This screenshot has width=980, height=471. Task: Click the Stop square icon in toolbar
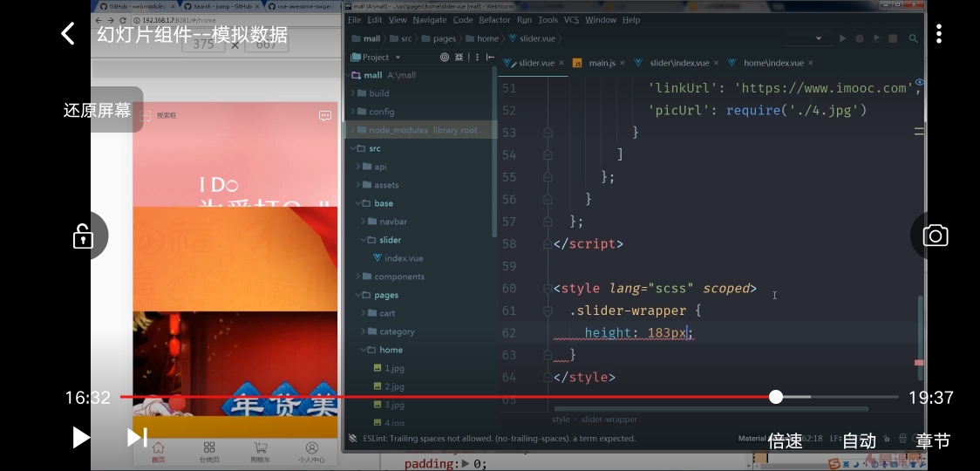[893, 38]
